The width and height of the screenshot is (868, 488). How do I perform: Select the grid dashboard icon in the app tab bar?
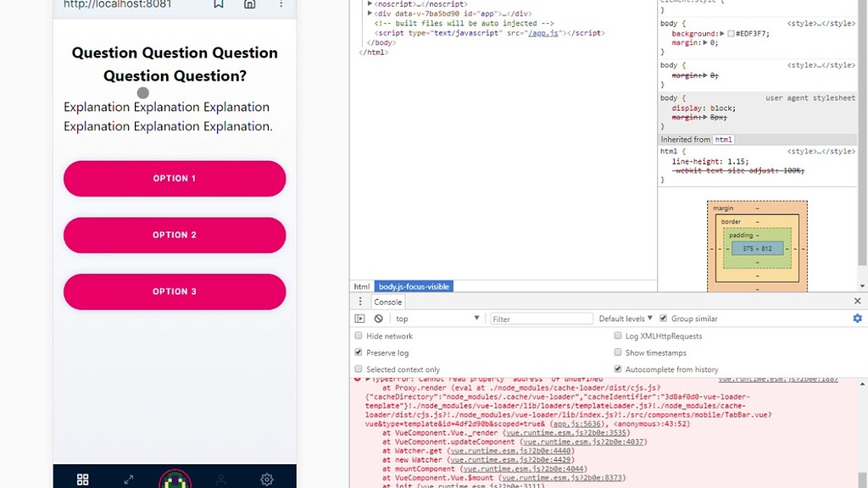click(82, 479)
